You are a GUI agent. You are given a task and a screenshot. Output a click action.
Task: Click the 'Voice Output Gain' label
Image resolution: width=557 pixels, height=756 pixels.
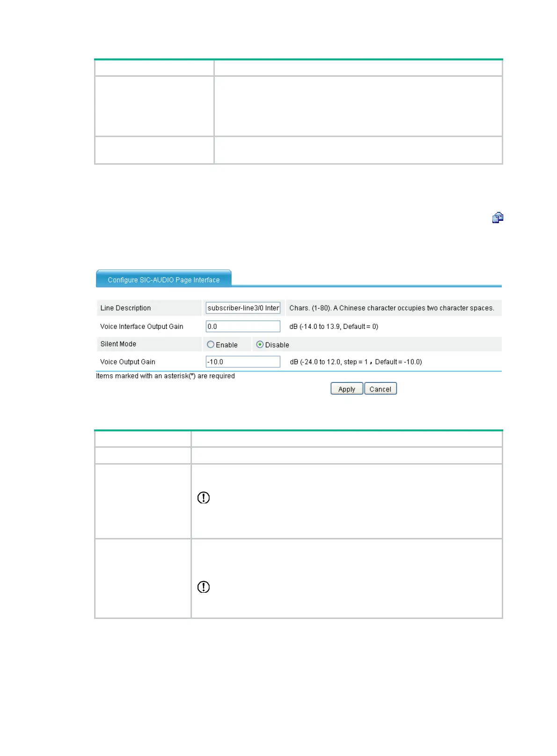128,362
